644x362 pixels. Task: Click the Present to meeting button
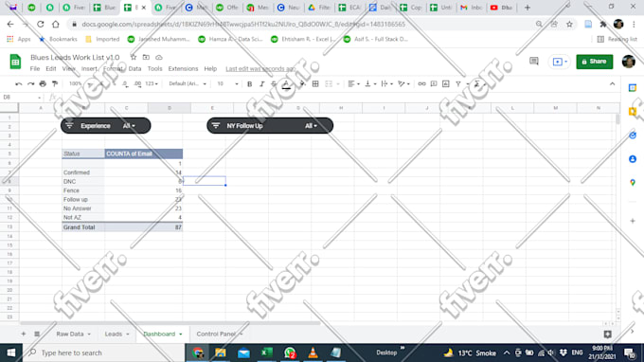coord(560,62)
